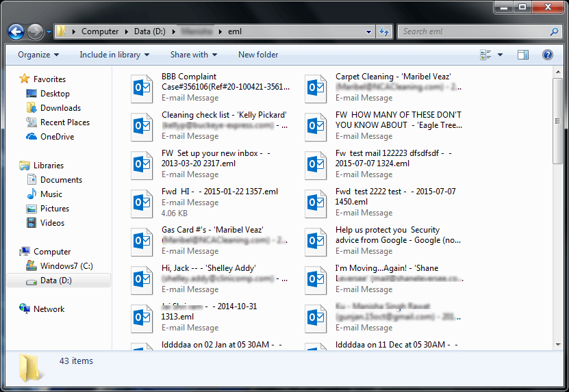569x392 pixels.
Task: Open address bar previous locations dropdown
Action: pyautogui.click(x=368, y=32)
